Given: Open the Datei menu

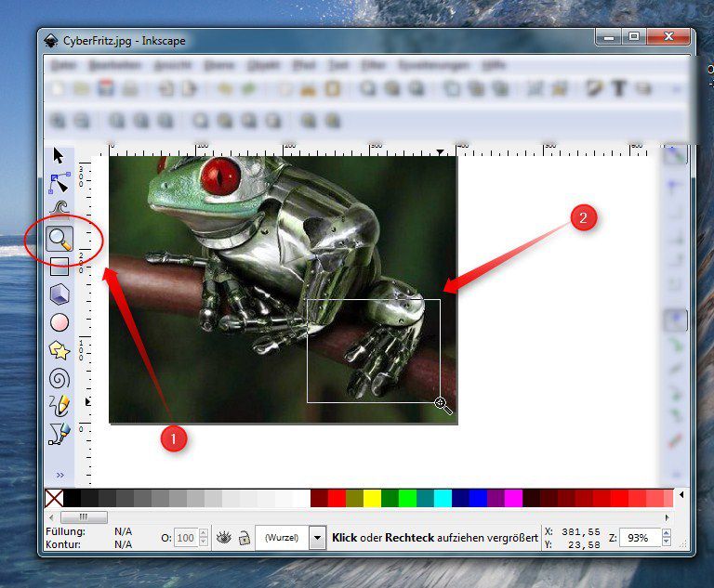Looking at the screenshot, I should coord(63,66).
